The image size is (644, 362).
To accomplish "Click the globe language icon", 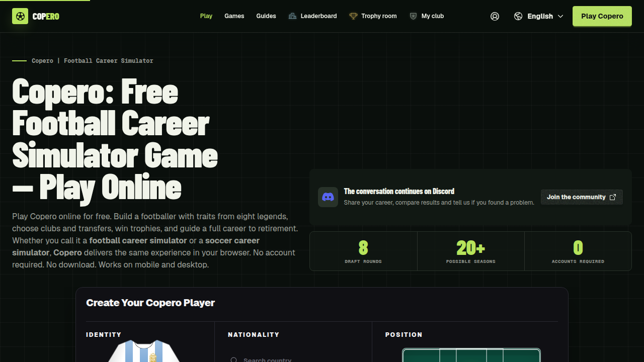I will pos(518,16).
